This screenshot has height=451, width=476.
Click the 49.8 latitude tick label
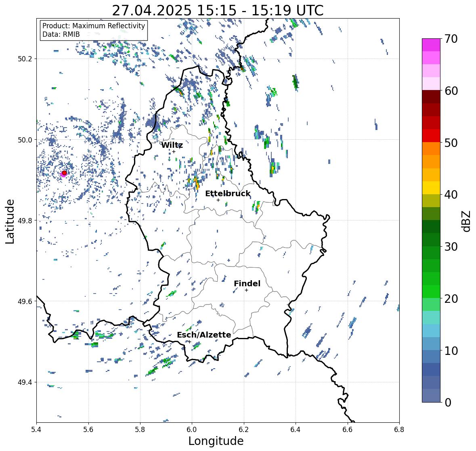tap(25, 220)
